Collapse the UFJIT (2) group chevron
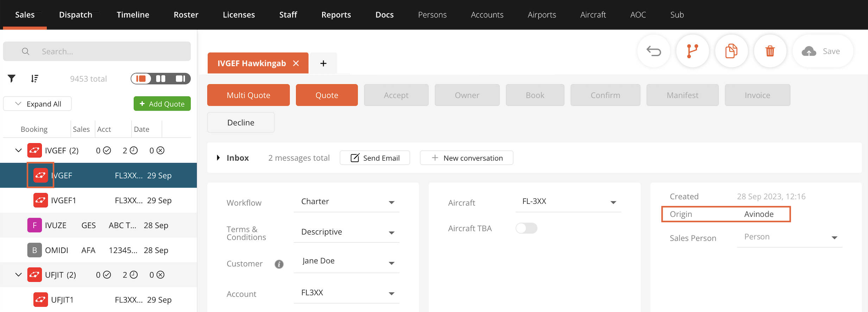The width and height of the screenshot is (868, 312). [x=18, y=275]
